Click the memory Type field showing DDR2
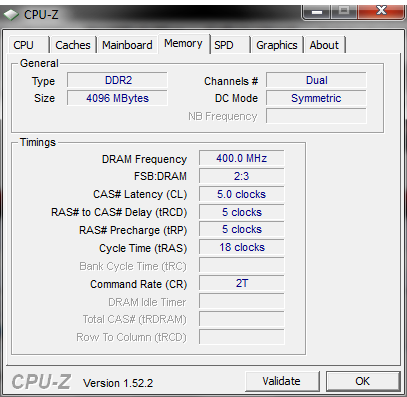This screenshot has height=397, width=407. 117,80
